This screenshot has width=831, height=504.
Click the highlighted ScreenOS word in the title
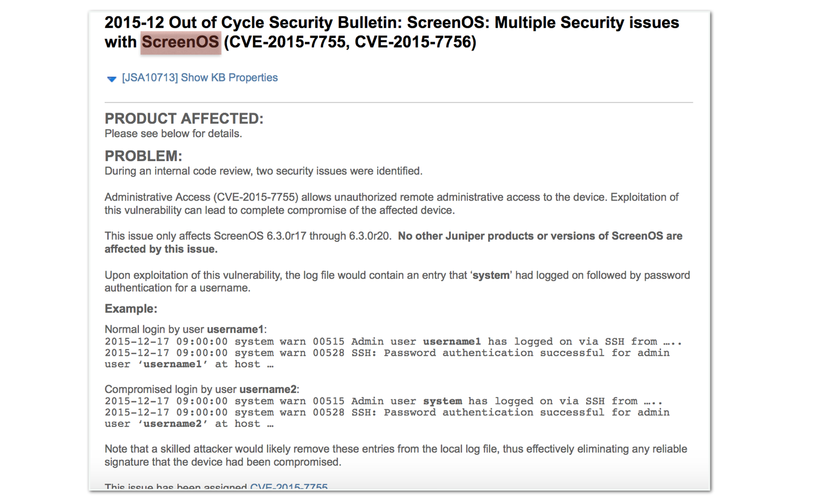tap(180, 42)
